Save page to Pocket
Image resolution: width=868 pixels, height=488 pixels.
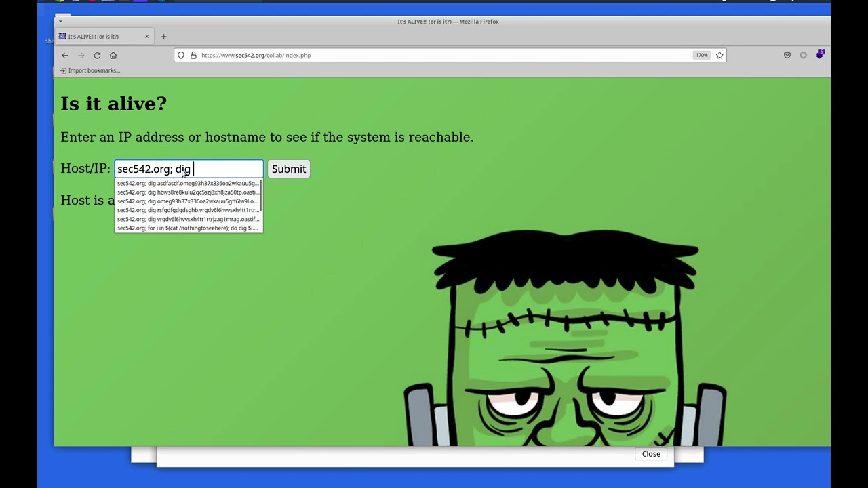pyautogui.click(x=787, y=55)
